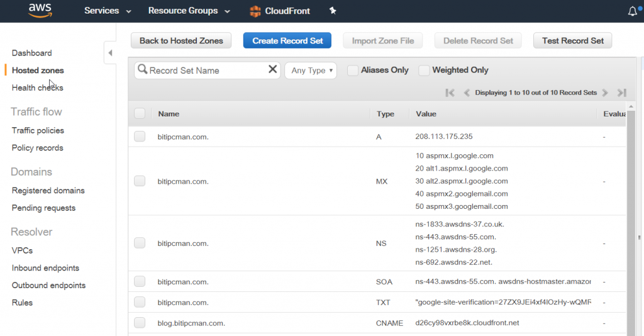Go to first page of record sets
This screenshot has width=644, height=336.
450,93
